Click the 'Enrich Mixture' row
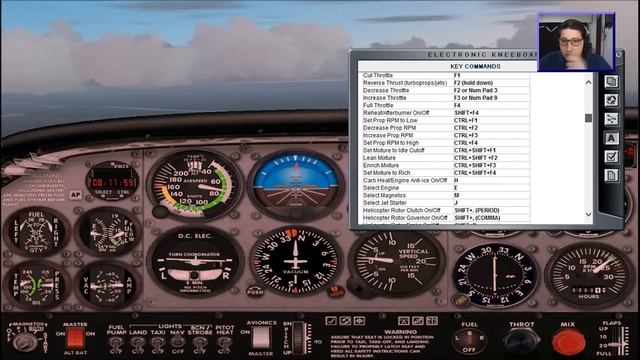 pyautogui.click(x=446, y=165)
